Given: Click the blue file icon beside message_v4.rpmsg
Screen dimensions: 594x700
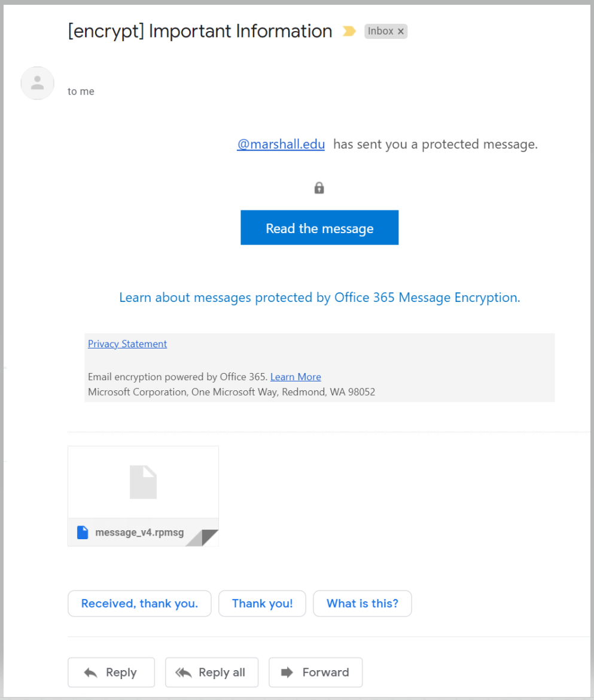Looking at the screenshot, I should click(x=83, y=532).
